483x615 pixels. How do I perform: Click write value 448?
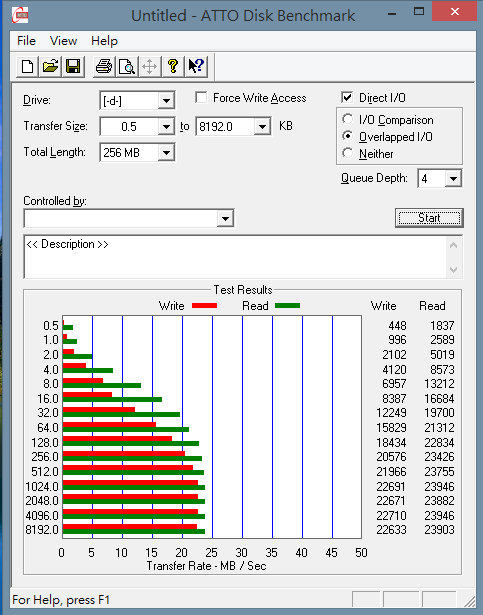397,326
